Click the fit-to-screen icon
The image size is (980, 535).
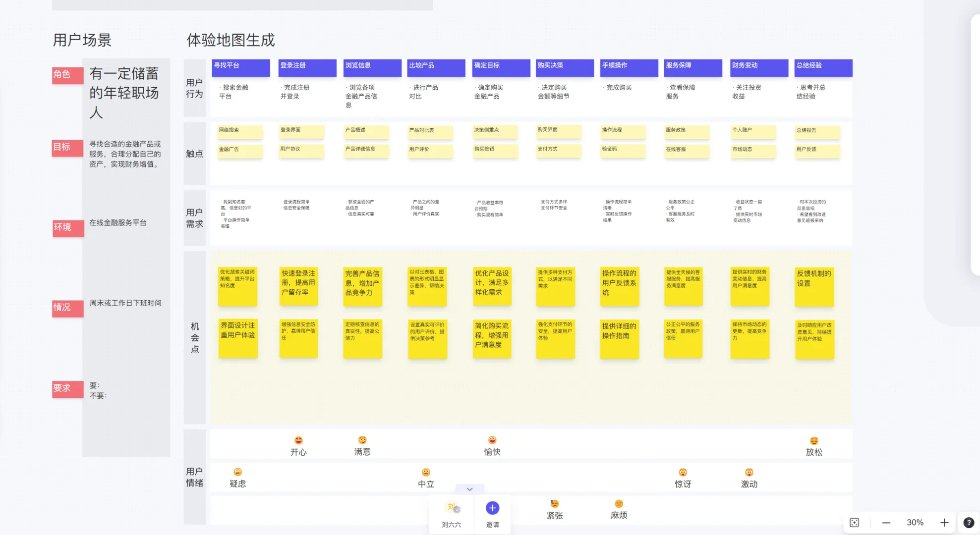pyautogui.click(x=855, y=523)
